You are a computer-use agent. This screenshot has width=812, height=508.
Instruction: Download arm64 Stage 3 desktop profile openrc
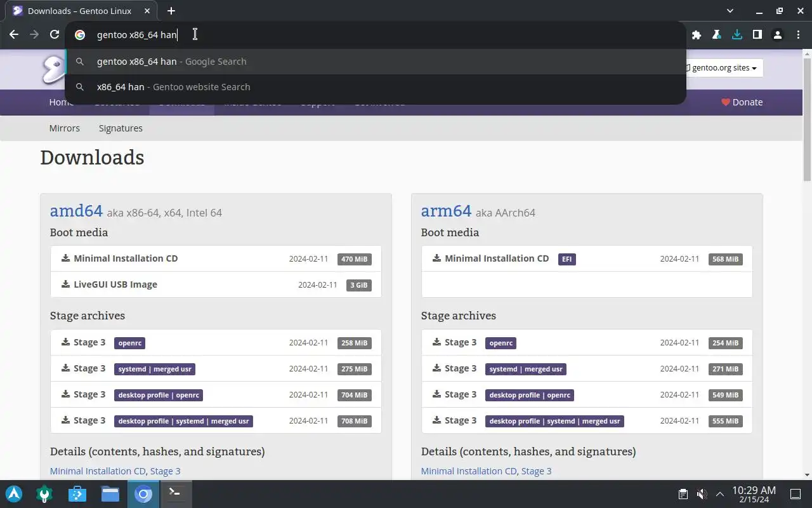click(587, 394)
